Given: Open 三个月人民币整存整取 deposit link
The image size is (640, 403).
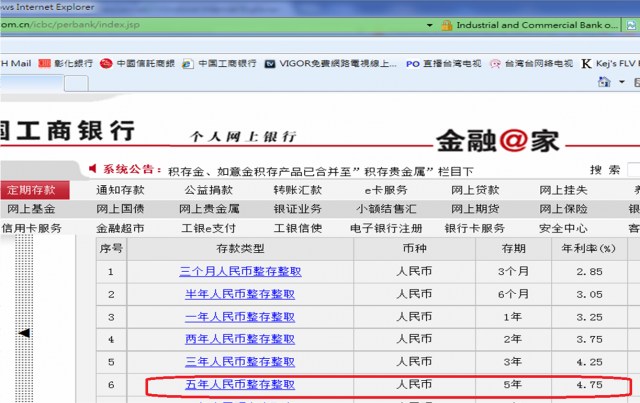Looking at the screenshot, I should (240, 272).
